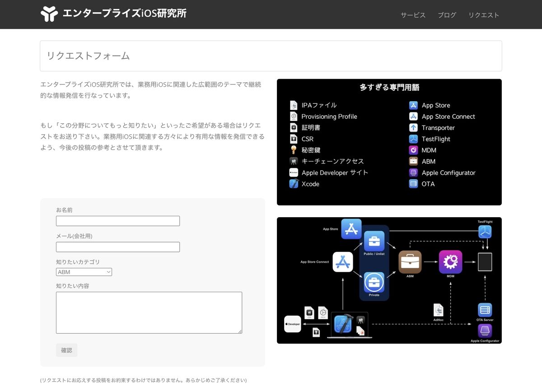Click the AdHoc file icon in diagram
Image resolution: width=542 pixels, height=392 pixels.
[x=438, y=310]
